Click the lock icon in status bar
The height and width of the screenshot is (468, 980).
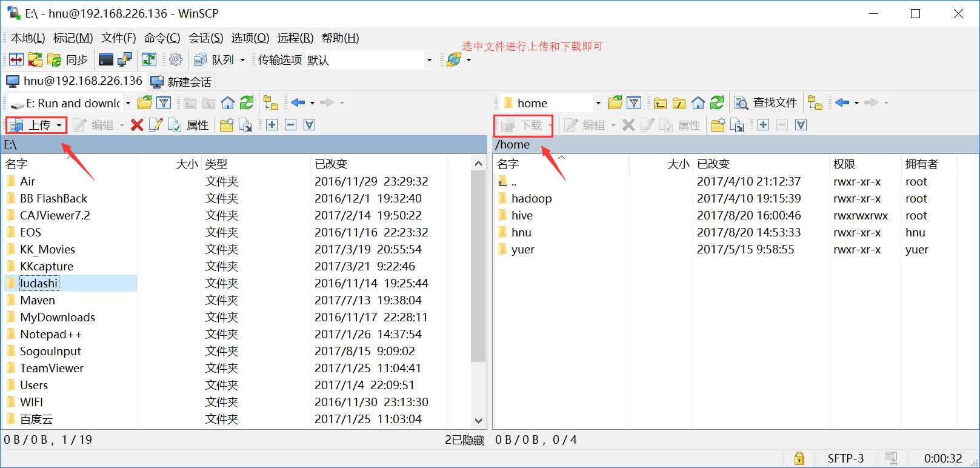[x=799, y=458]
